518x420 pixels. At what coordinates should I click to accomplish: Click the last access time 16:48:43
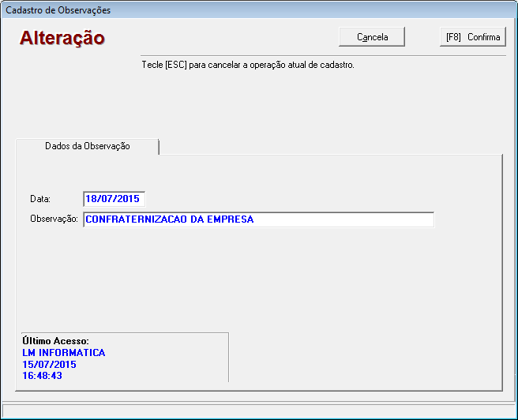pyautogui.click(x=43, y=376)
